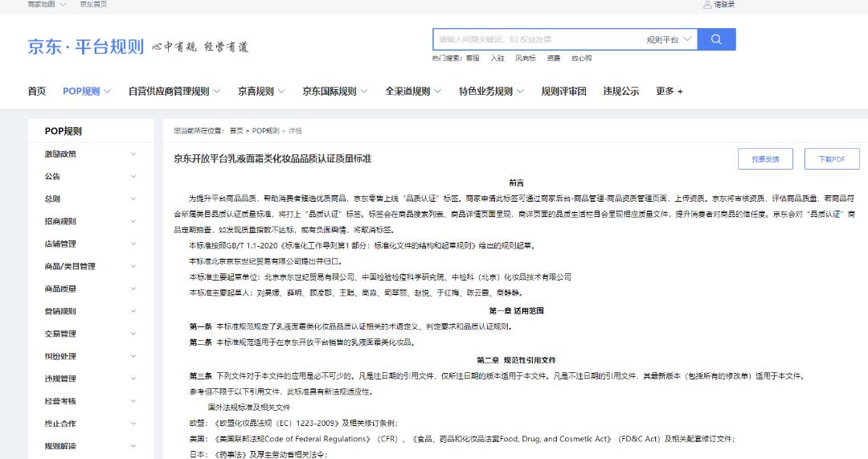Click the 更多 + navigation item
Image resolution: width=868 pixels, height=459 pixels.
point(669,92)
